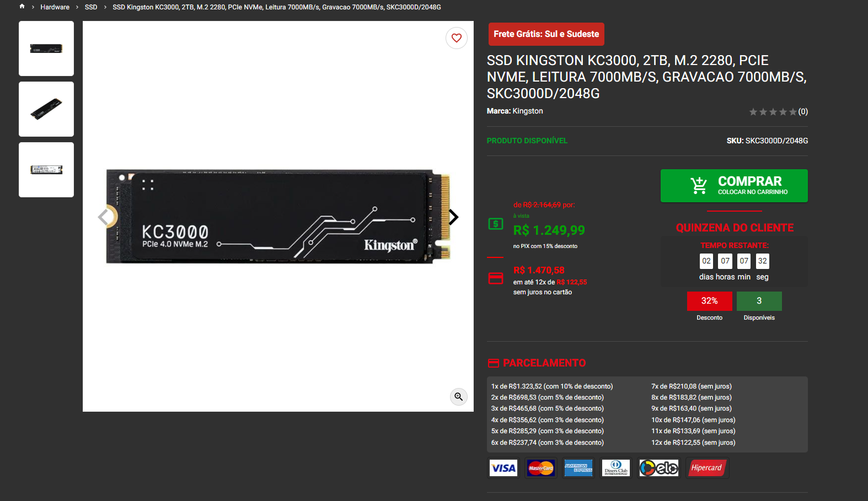This screenshot has height=501, width=868.
Task: Select third SSD label-side thumbnail
Action: pos(46,170)
